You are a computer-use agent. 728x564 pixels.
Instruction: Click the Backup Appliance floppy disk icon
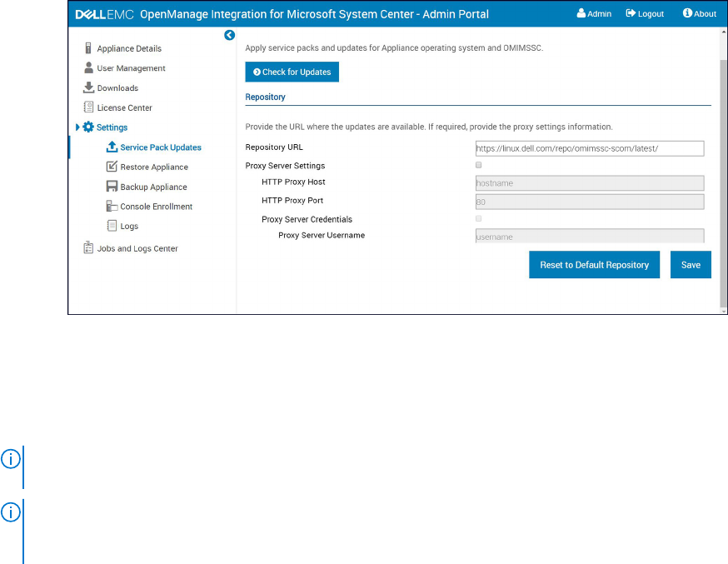tap(112, 187)
